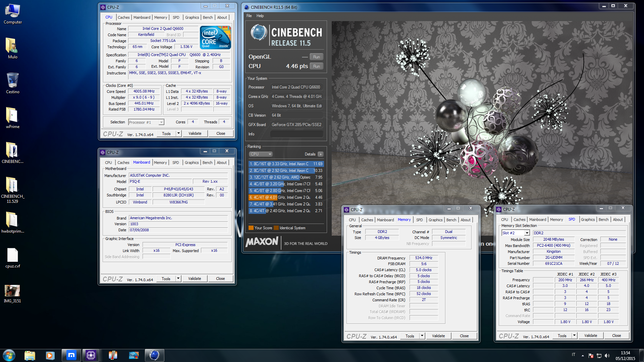This screenshot has width=644, height=362.
Task: Click the IT language indicator
Action: tap(574, 355)
